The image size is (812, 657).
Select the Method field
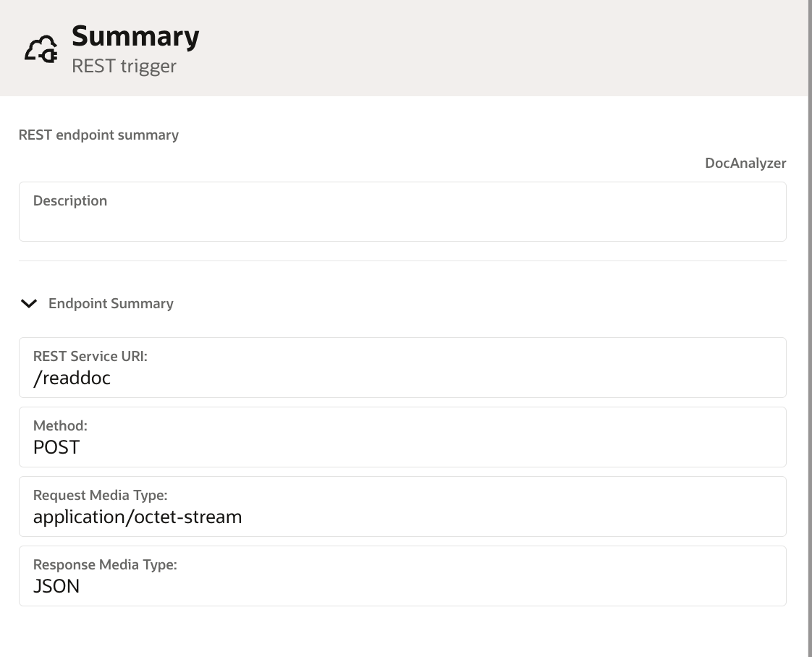[402, 437]
